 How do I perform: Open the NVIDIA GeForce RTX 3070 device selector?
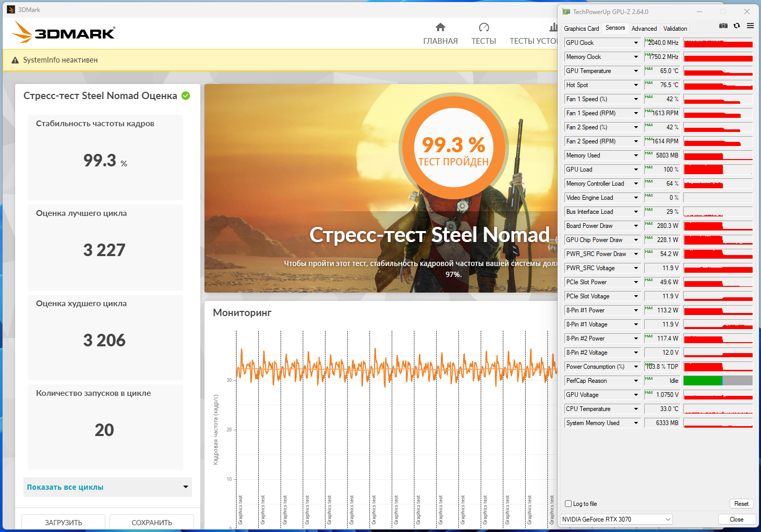point(617,519)
